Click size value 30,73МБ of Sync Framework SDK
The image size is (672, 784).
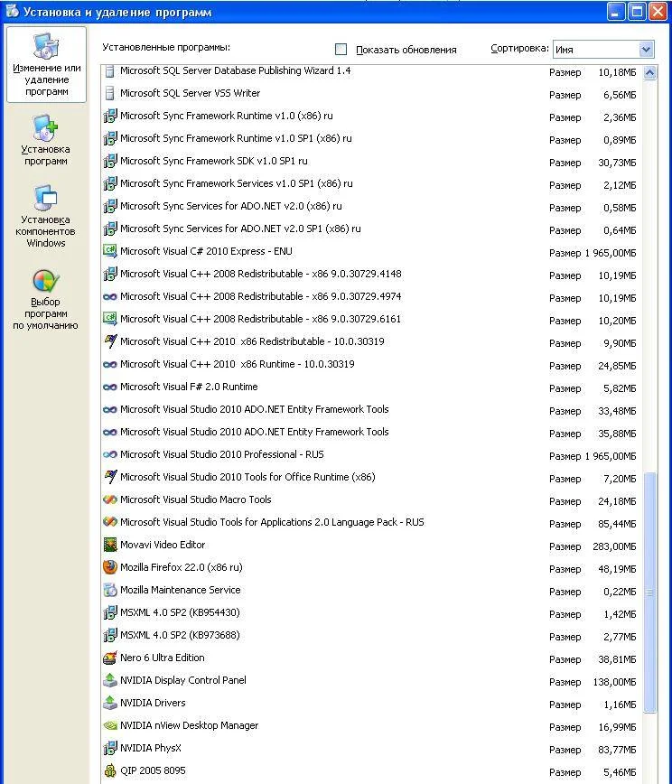coord(617,163)
